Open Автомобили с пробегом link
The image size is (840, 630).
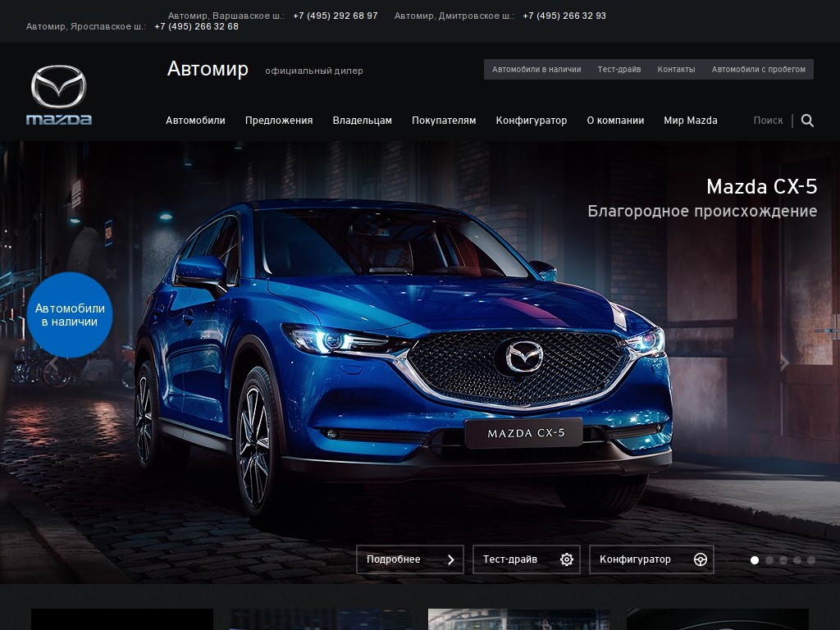pyautogui.click(x=759, y=70)
